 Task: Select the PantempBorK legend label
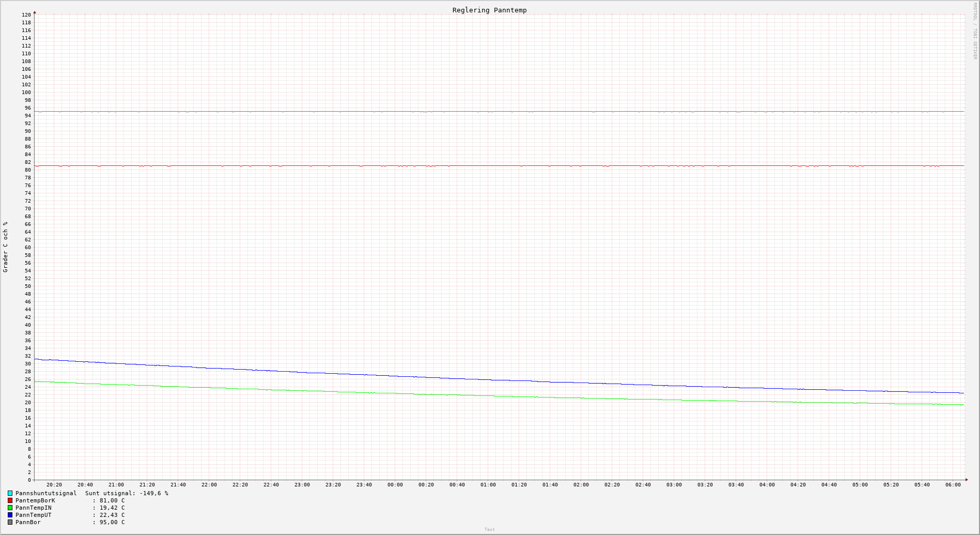(x=35, y=500)
